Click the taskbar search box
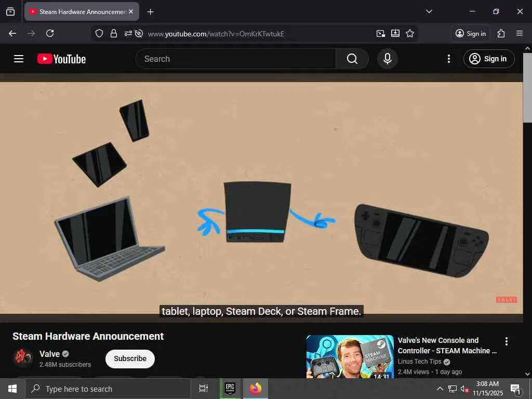The height and width of the screenshot is (399, 532). (108, 389)
